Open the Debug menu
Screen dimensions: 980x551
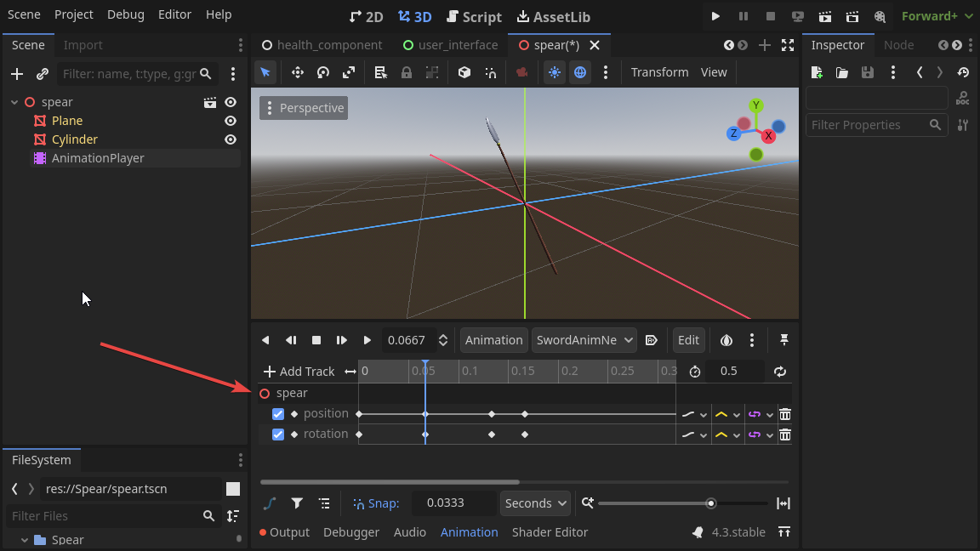(126, 14)
